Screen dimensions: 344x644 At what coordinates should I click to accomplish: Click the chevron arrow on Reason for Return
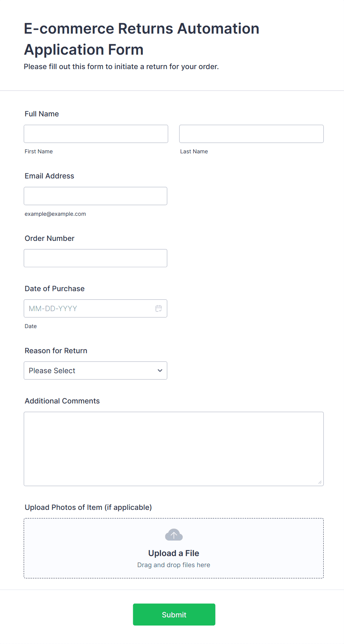(x=160, y=371)
